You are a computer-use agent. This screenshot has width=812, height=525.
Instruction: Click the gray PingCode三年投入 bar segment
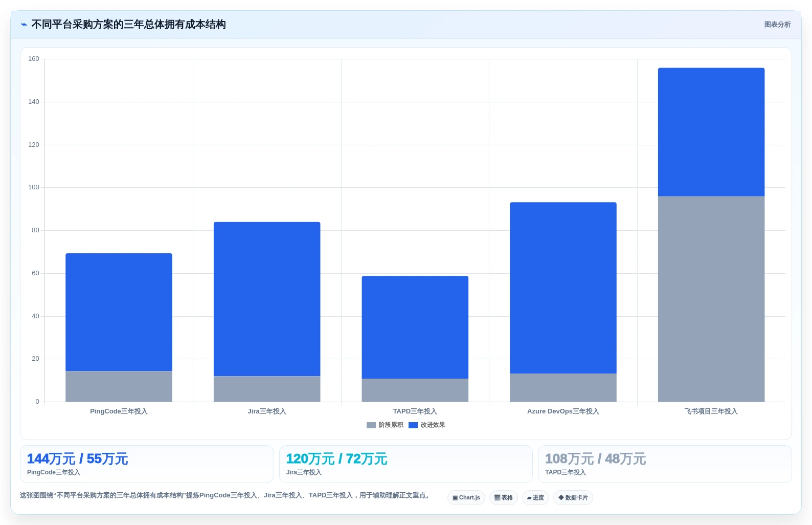(119, 386)
